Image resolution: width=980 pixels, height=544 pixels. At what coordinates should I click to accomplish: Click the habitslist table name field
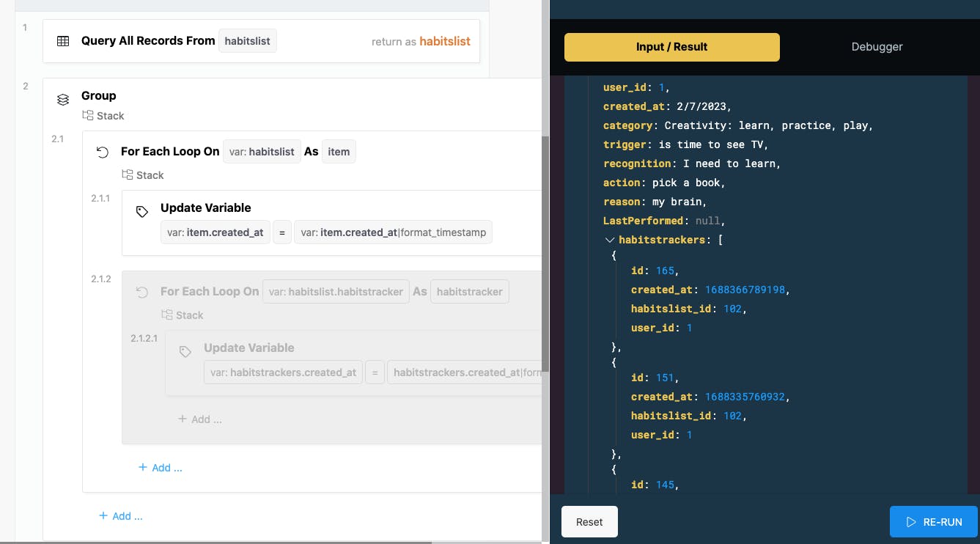tap(248, 41)
